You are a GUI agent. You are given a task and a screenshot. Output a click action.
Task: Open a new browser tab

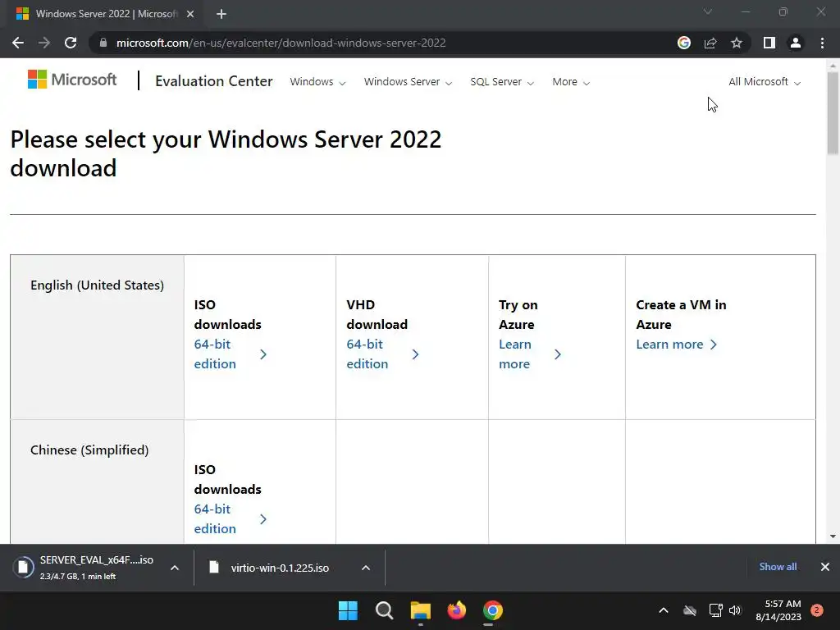tap(221, 14)
